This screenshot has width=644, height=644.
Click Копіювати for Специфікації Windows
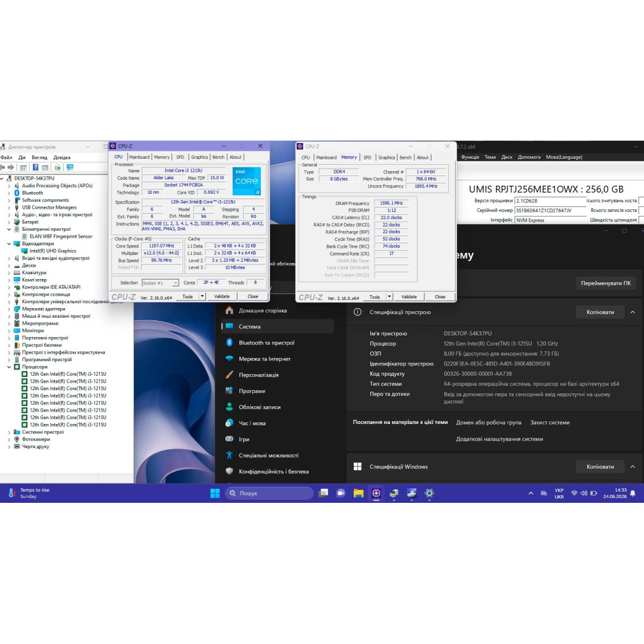click(600, 466)
